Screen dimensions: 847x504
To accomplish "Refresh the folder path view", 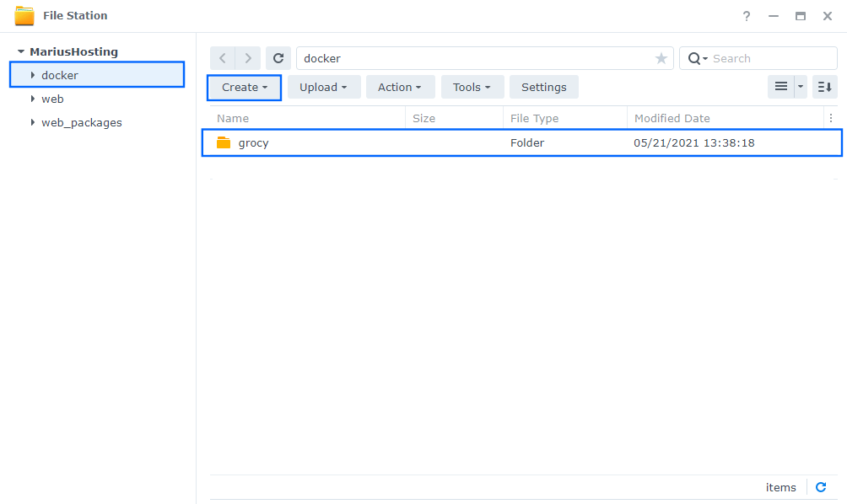I will click(278, 58).
